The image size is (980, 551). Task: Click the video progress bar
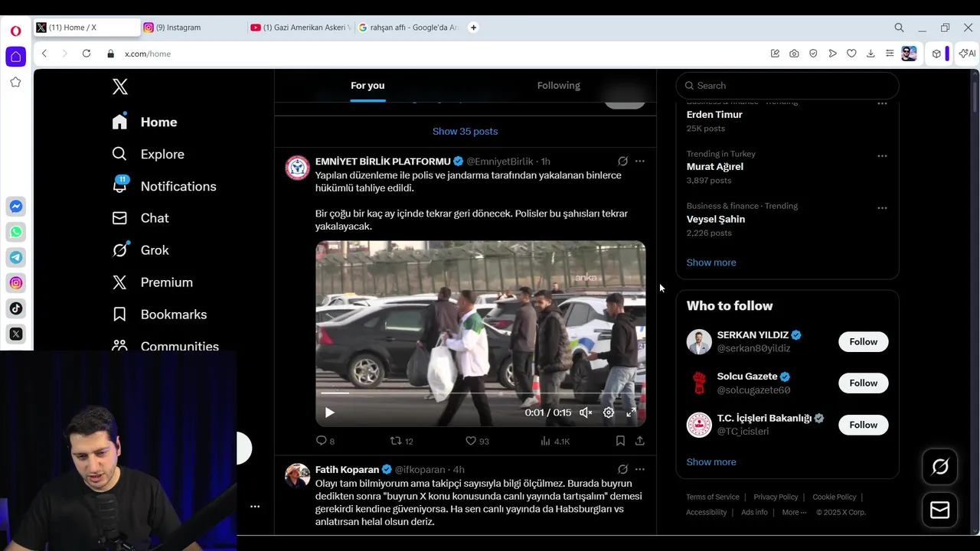[480, 393]
